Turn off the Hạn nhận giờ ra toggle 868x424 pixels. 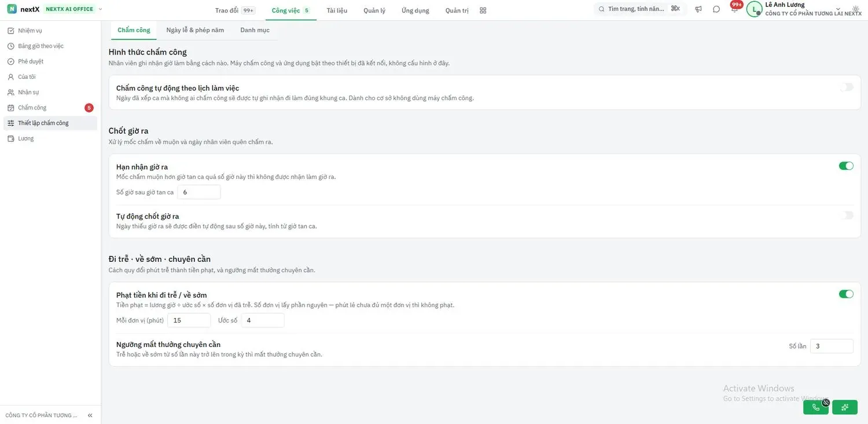(847, 166)
